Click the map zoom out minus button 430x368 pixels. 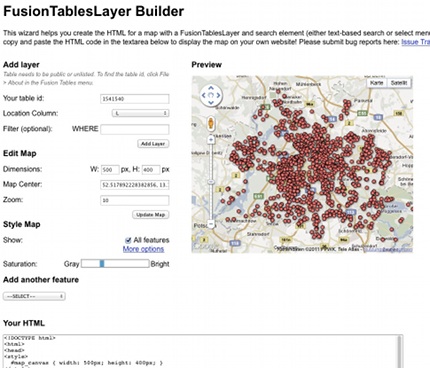[x=211, y=224]
